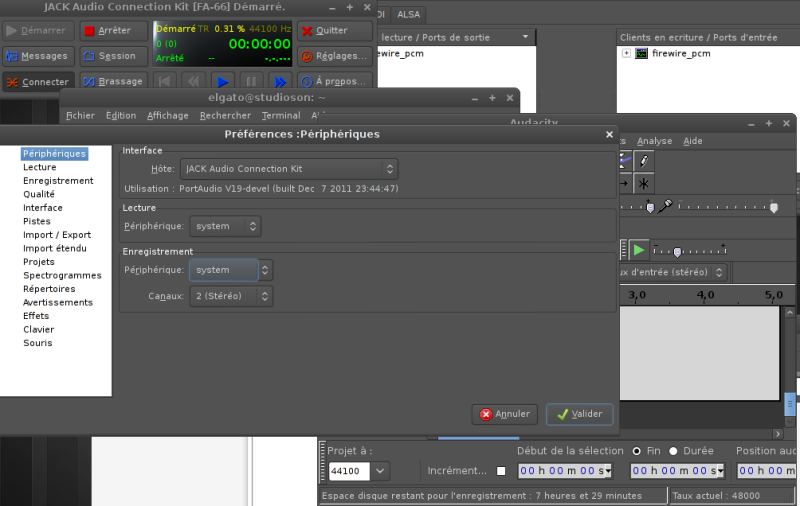This screenshot has width=800, height=506.
Task: Open the Brassage patchbay in JACK
Action: [114, 82]
